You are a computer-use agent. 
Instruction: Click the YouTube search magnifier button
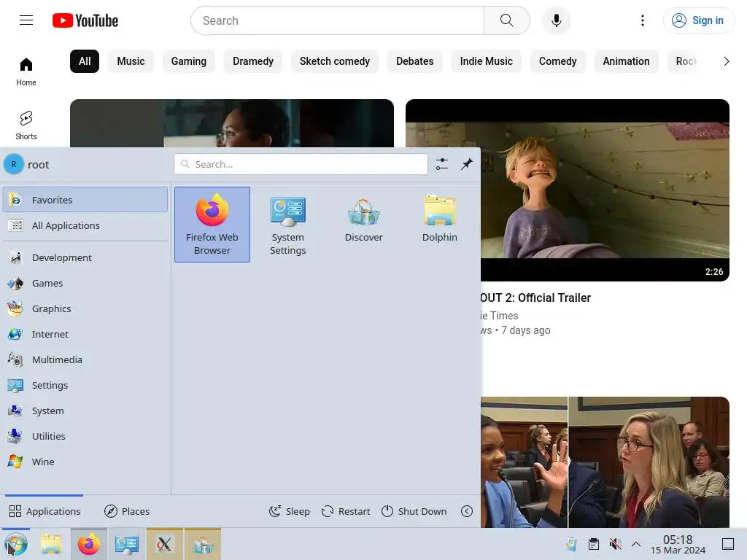point(507,20)
